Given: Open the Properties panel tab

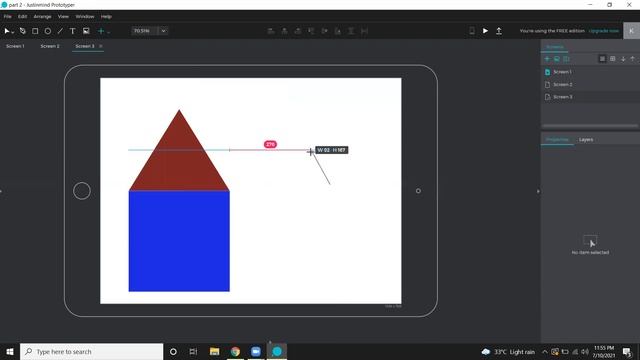Looking at the screenshot, I should click(x=557, y=140).
